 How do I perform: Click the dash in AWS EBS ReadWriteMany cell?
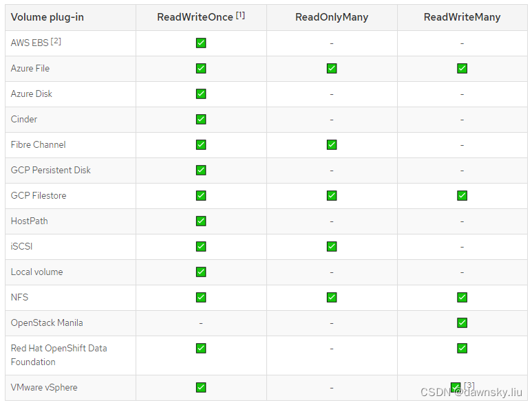click(462, 44)
